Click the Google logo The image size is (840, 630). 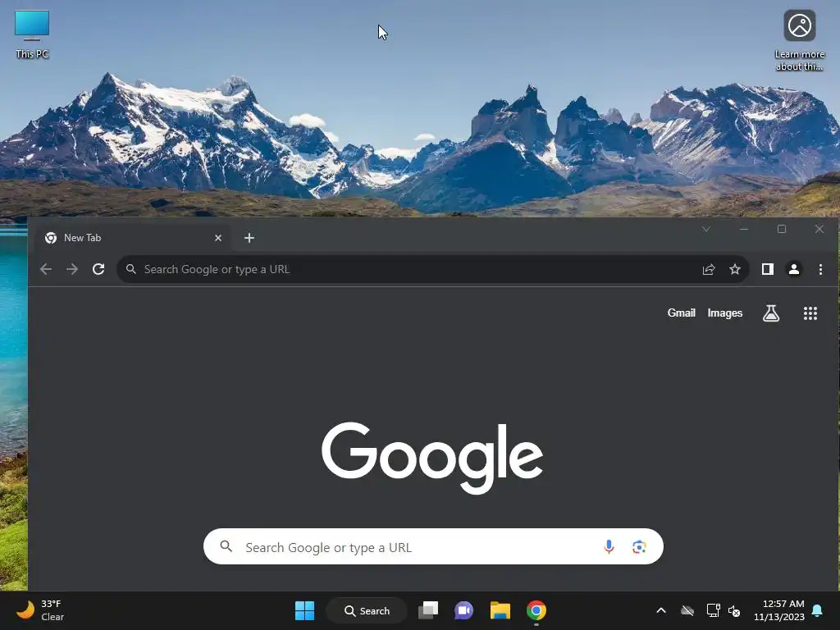click(x=431, y=457)
